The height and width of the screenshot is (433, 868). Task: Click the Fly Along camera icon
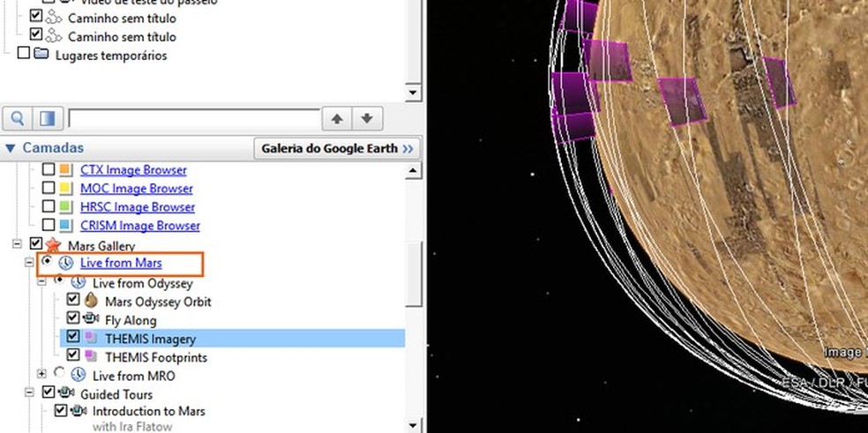tap(91, 320)
